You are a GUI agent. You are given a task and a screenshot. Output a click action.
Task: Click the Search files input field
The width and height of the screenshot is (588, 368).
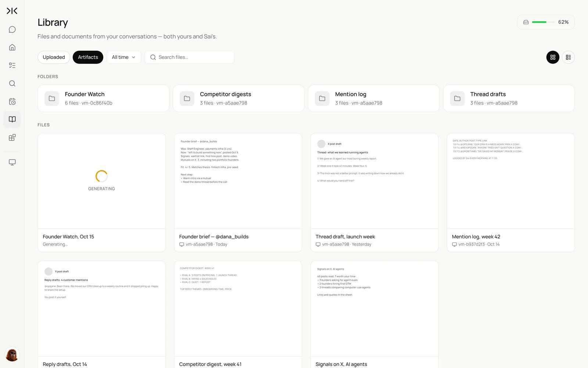[190, 57]
